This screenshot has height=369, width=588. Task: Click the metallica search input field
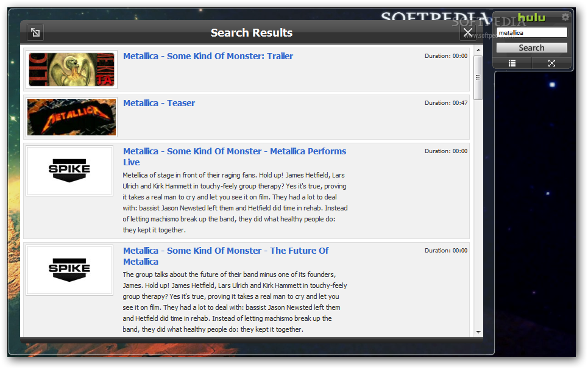531,33
